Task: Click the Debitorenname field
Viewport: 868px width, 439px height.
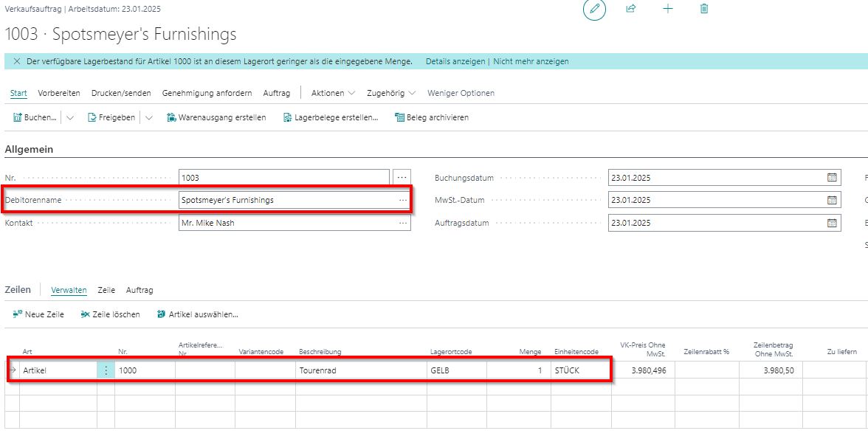Action: coord(294,200)
